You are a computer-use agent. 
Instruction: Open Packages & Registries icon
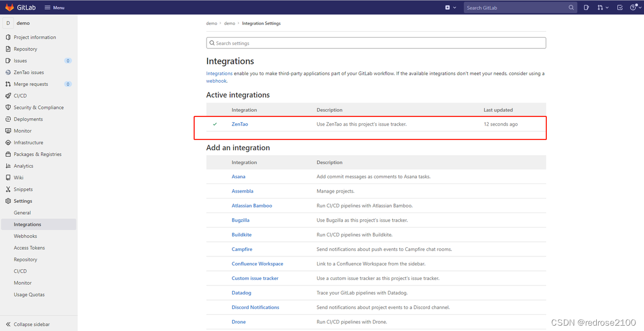click(x=8, y=154)
